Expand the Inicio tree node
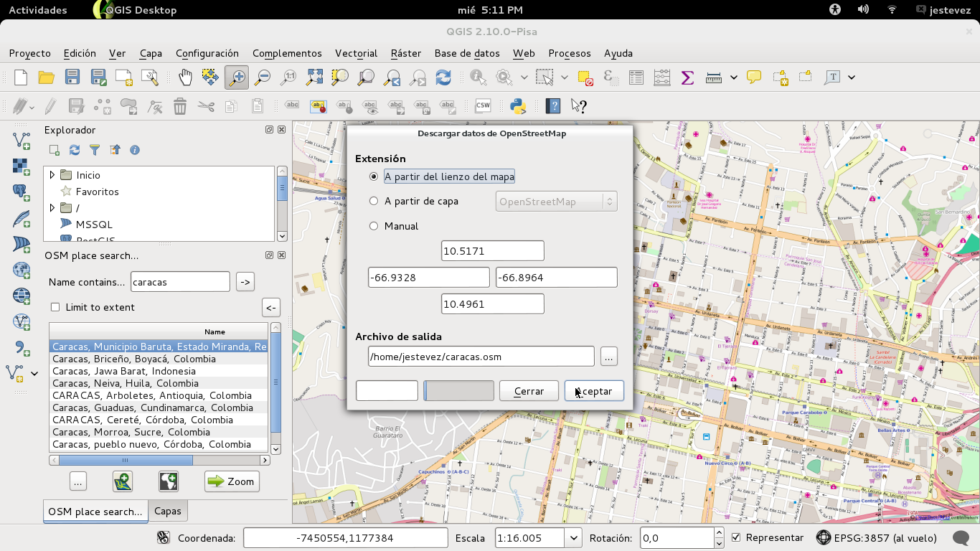Viewport: 980px width, 551px height. [52, 175]
